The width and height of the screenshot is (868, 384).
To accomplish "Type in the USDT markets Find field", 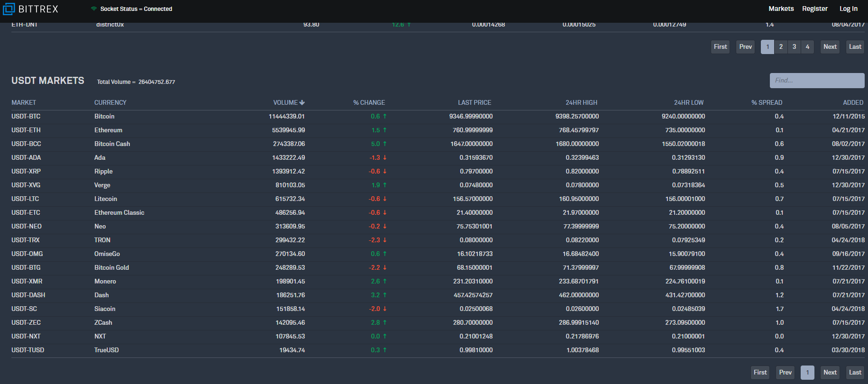I will 816,81.
